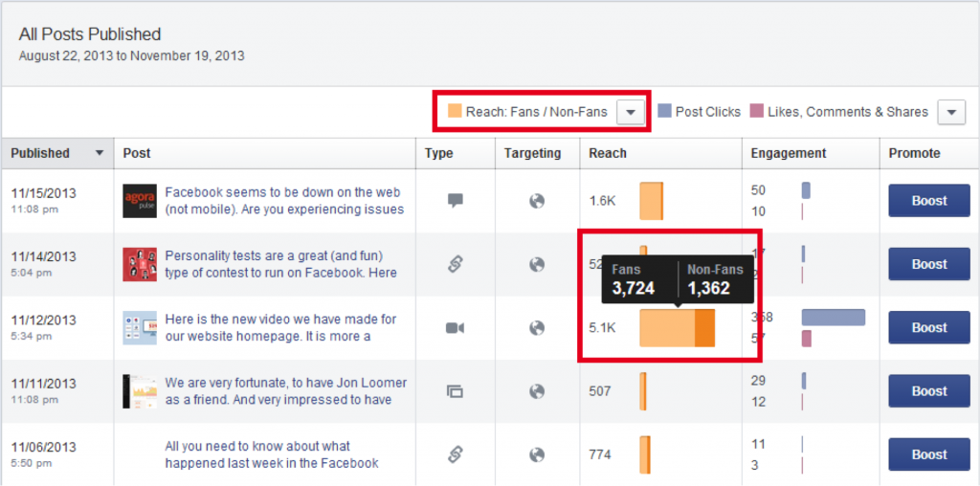Open the Reach: Fans / Non-Fans dropdown arrow

click(x=630, y=112)
